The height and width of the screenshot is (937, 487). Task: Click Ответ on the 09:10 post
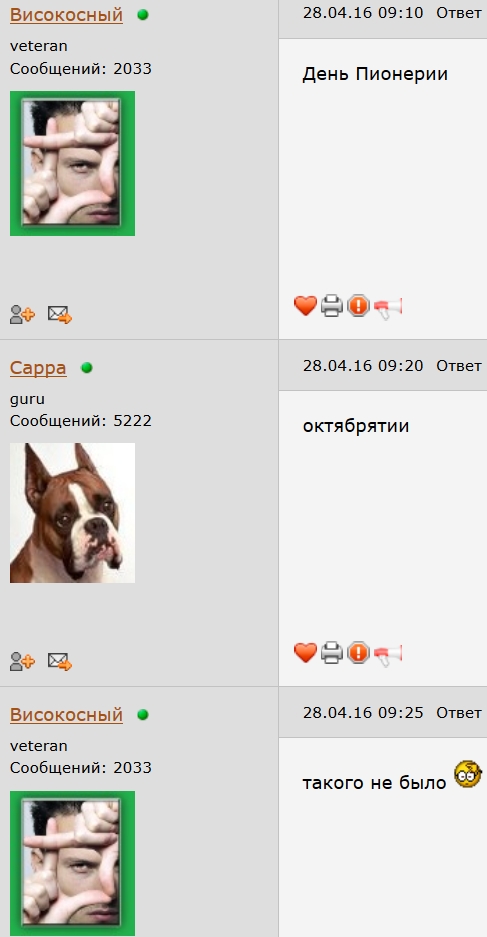coord(458,13)
